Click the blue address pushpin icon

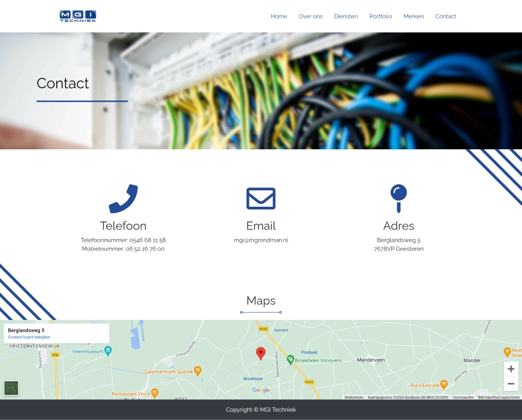tap(398, 198)
